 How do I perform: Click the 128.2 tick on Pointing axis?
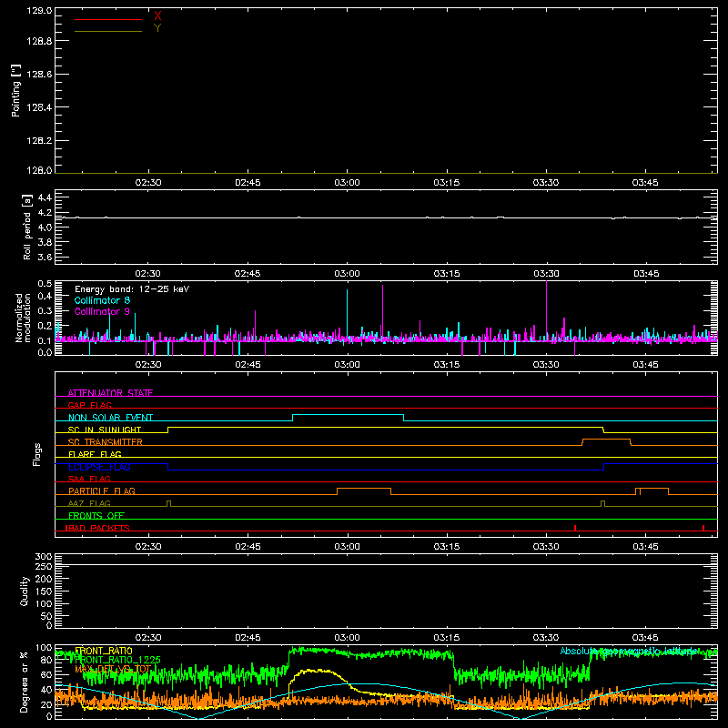pos(39,141)
